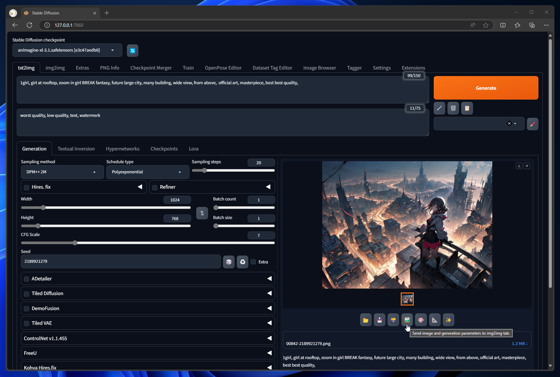Enable the Tiled Diffusion checkbox
Viewport: 560px width, 377px height.
tap(26, 294)
